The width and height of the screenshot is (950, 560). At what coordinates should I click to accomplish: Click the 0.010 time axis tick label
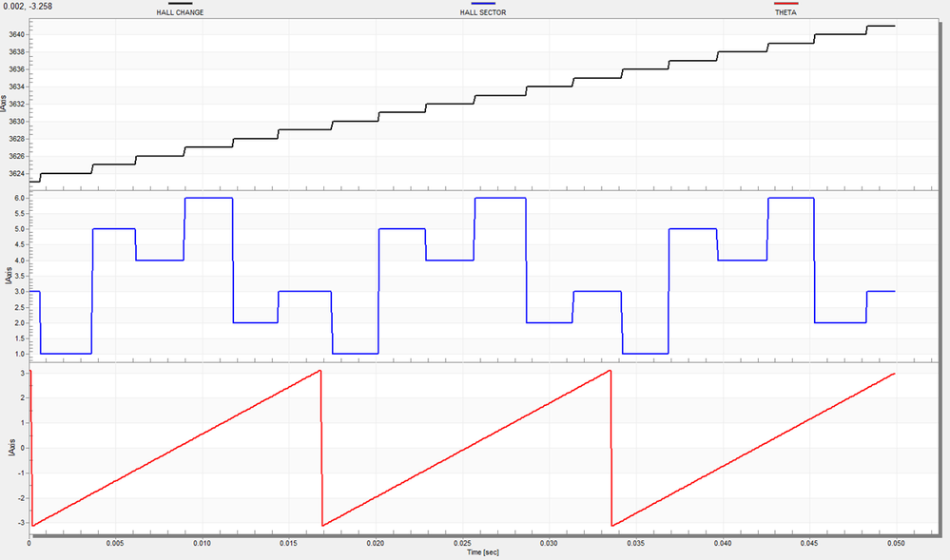[202, 544]
